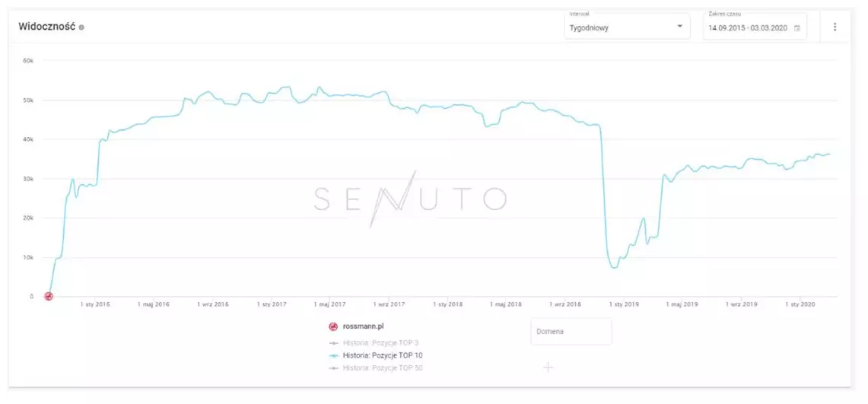Expand the Tygodniowy interval dropdown arrow
The height and width of the screenshot is (404, 868).
(x=679, y=27)
